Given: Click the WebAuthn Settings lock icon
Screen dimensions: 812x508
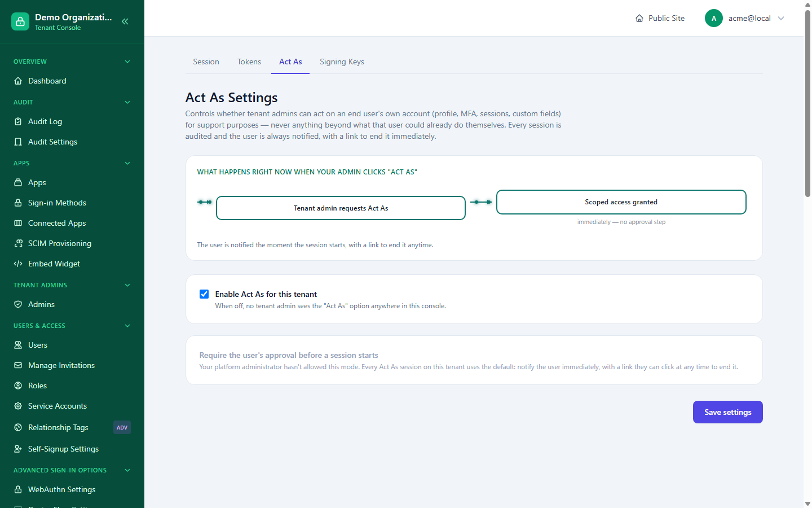Looking at the screenshot, I should (18, 489).
